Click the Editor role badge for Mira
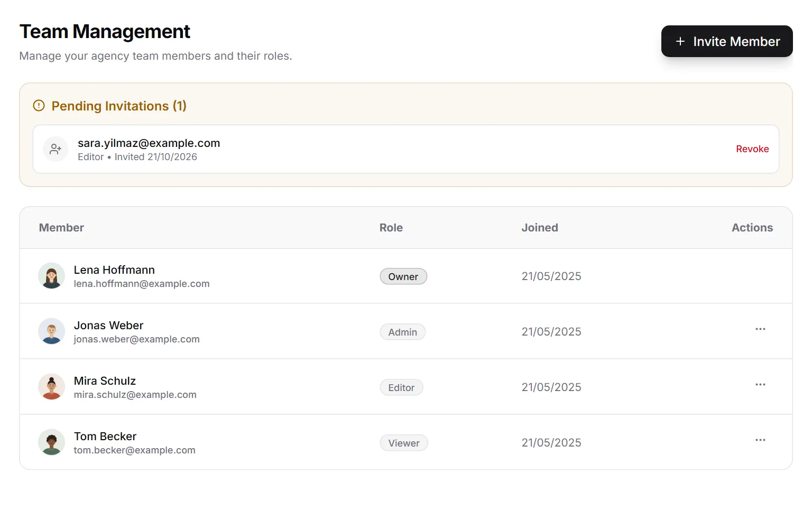812x520 pixels. coord(401,387)
